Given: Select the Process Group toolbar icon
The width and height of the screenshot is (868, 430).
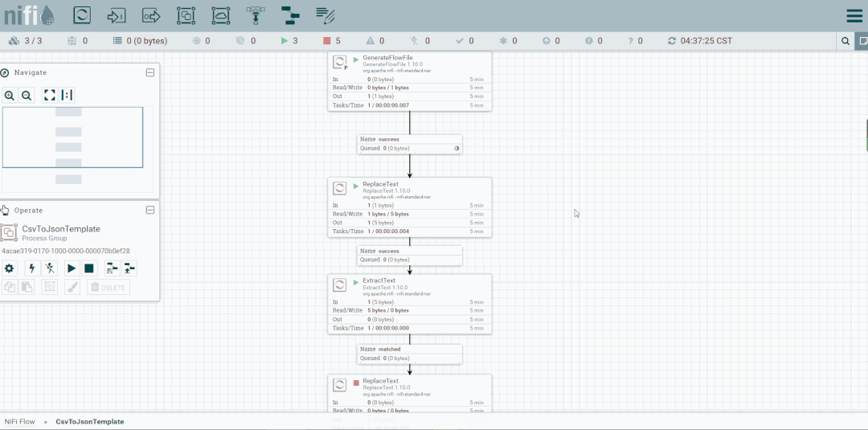Looking at the screenshot, I should click(x=186, y=15).
